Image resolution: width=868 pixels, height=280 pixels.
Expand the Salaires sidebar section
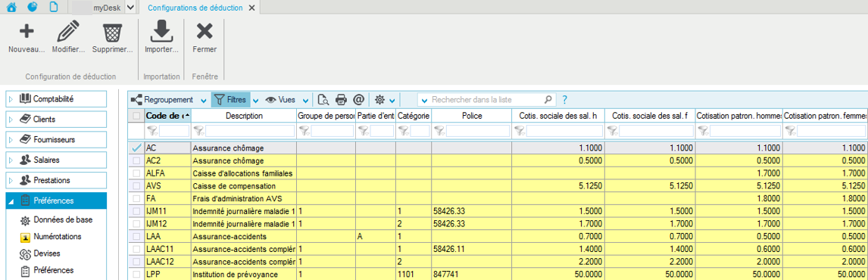pyautogui.click(x=10, y=160)
